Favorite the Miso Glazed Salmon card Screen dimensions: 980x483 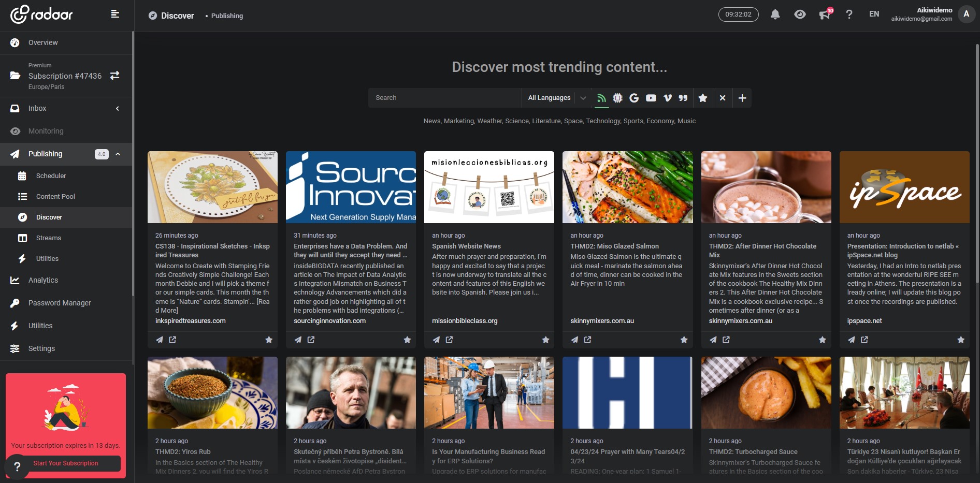point(684,340)
